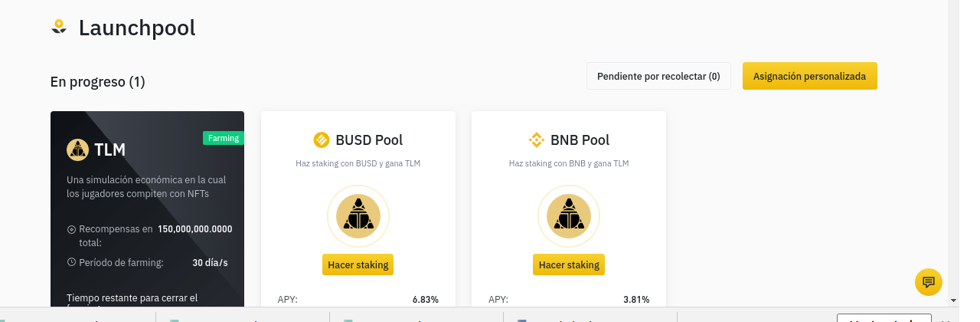Click the large TLM emblem in BNB Pool card

coord(568,217)
